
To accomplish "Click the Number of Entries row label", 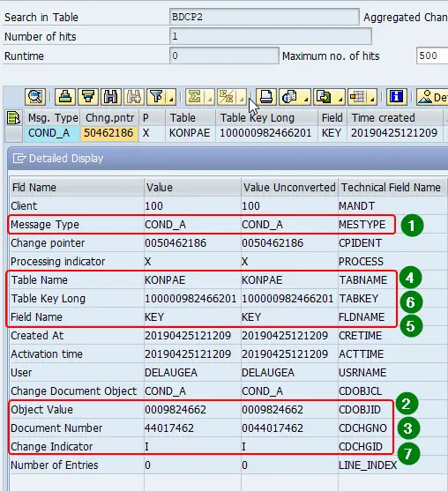I will pos(55,465).
